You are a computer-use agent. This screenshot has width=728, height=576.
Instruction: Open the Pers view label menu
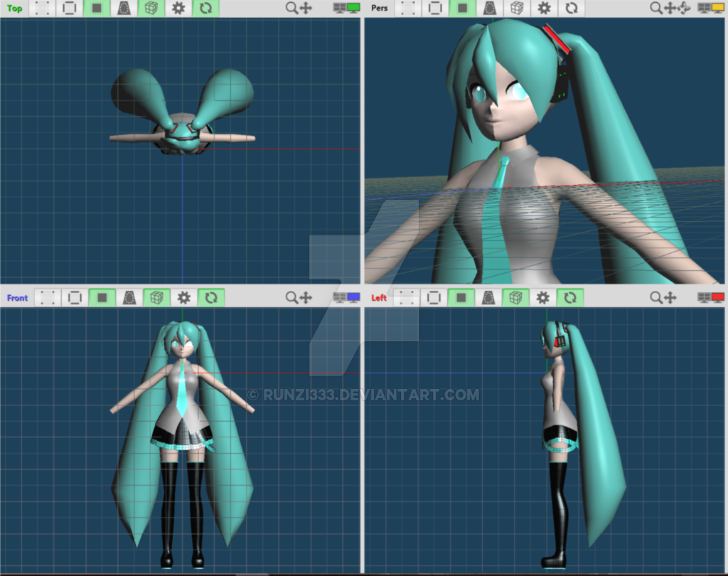tap(380, 8)
